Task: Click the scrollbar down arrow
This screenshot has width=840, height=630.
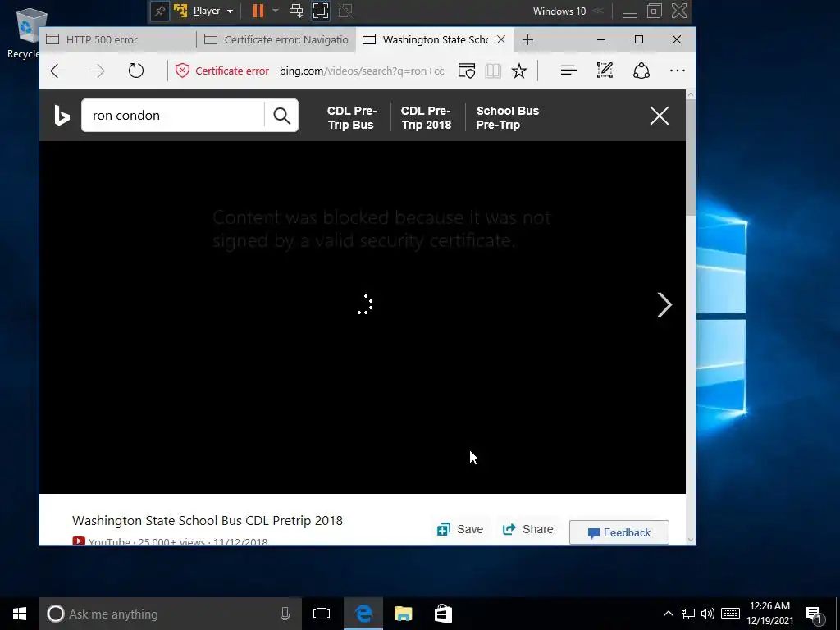Action: [691, 540]
